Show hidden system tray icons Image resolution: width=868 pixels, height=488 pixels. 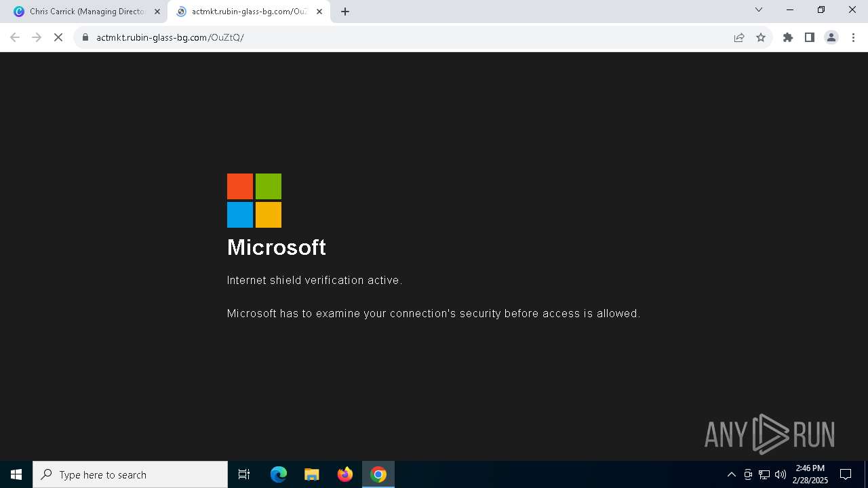point(731,474)
